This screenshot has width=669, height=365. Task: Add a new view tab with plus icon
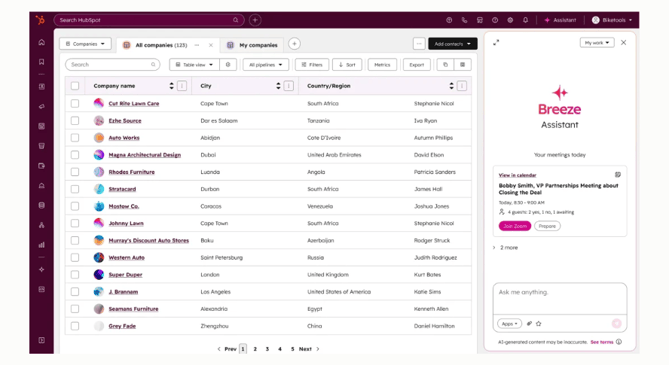(294, 44)
